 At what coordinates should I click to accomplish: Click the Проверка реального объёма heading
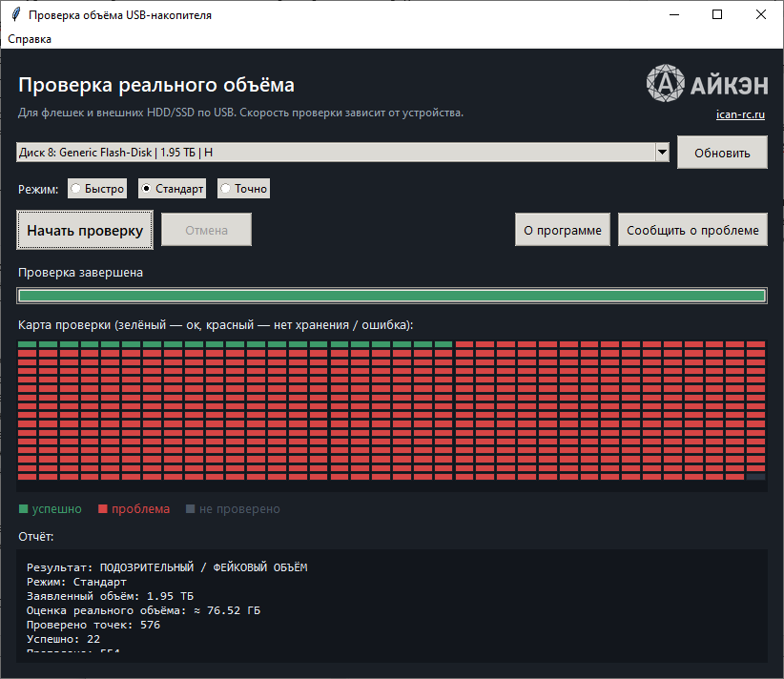point(156,85)
